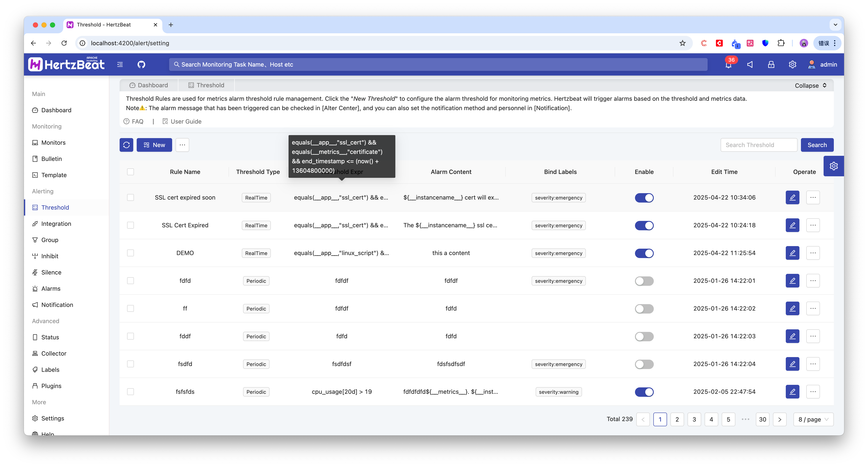Viewport: 868px width, 467px height.
Task: Click the refresh thresholds button
Action: click(126, 145)
